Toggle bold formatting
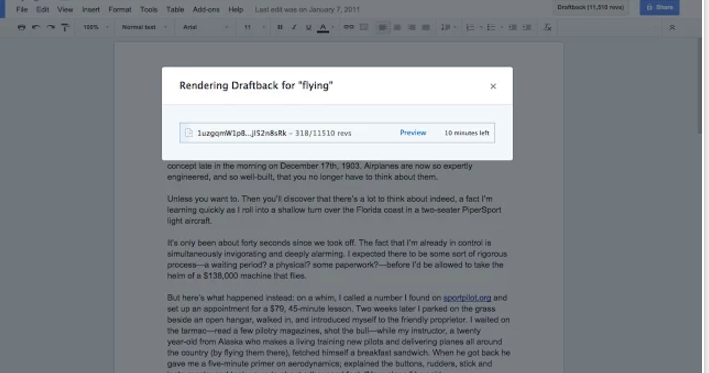This screenshot has width=709, height=373. click(x=280, y=27)
